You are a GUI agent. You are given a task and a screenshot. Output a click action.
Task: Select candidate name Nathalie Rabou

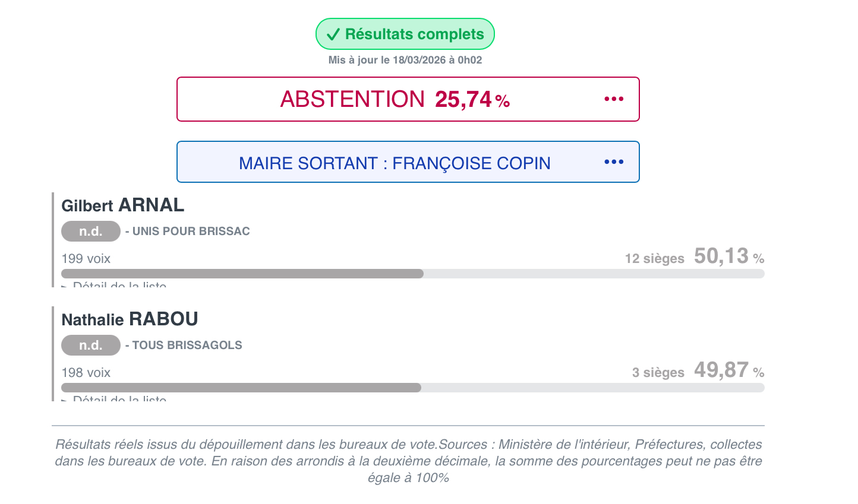pos(130,319)
